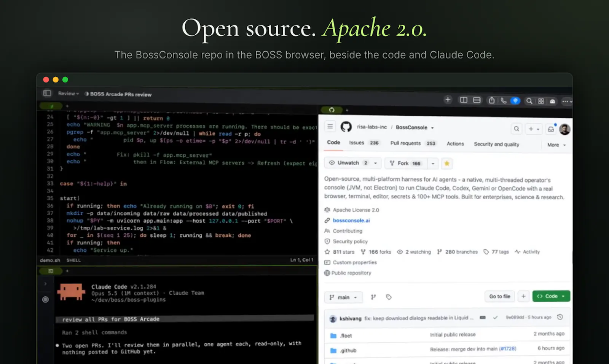
Task: View branches via icon beside main selector
Action: click(373, 297)
